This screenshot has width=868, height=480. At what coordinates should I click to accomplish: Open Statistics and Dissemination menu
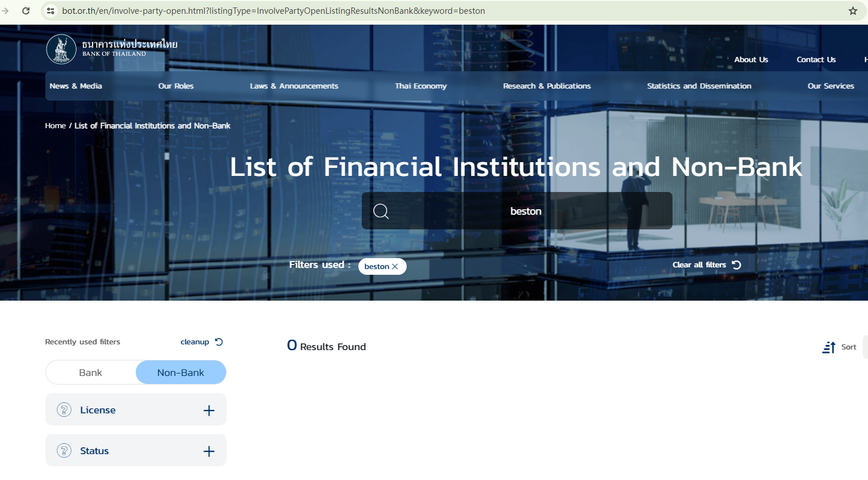click(x=699, y=86)
